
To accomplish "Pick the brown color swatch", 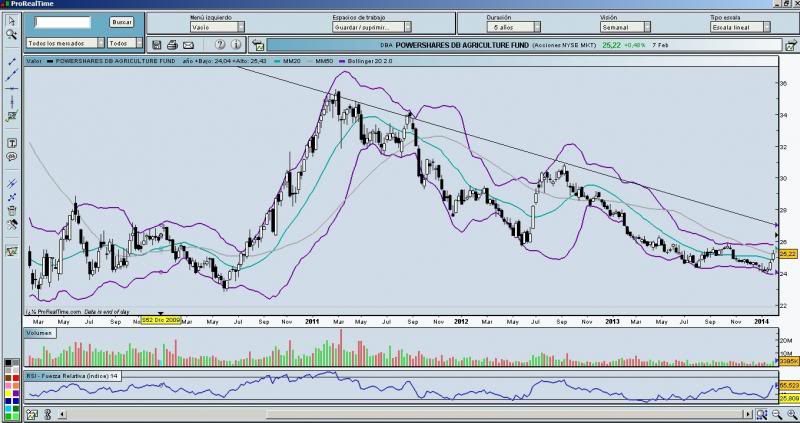I will [8, 378].
